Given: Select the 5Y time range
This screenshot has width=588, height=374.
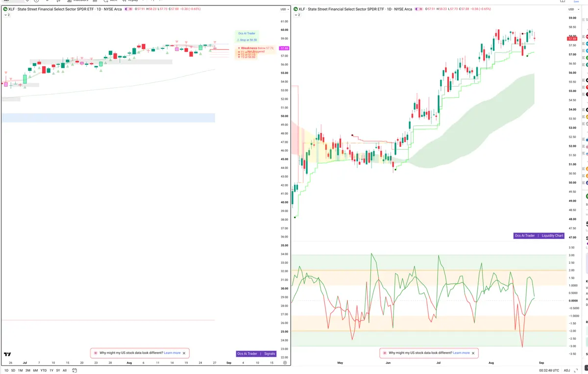Looking at the screenshot, I should coord(58,371).
